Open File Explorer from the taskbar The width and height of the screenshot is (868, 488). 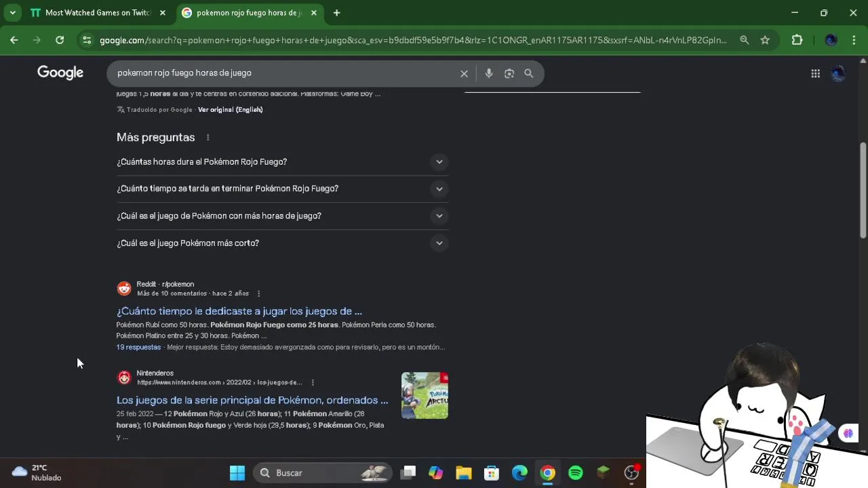(464, 473)
